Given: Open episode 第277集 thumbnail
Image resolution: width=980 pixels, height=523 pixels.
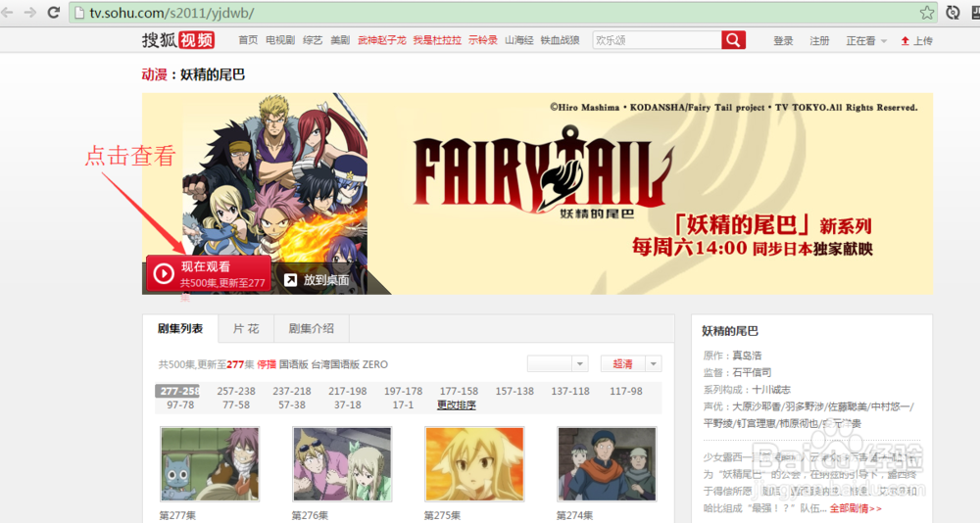Looking at the screenshot, I should coord(210,464).
